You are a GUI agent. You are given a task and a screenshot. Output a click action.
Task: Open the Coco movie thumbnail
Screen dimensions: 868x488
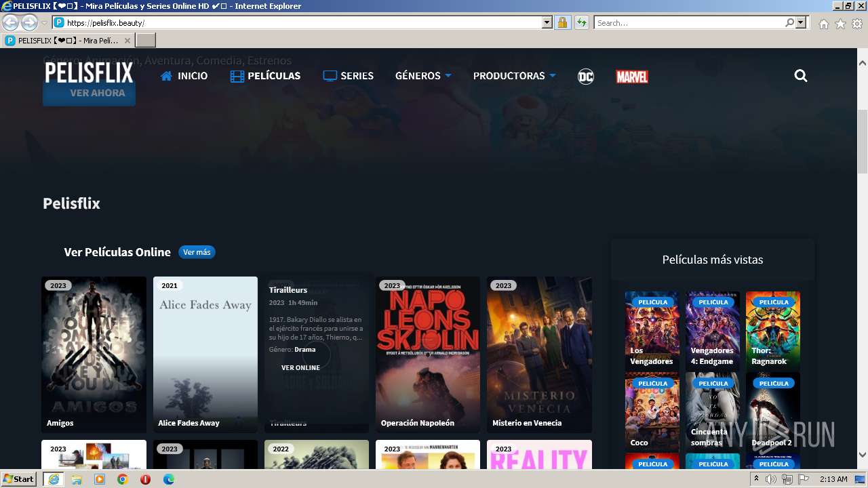[x=652, y=411]
